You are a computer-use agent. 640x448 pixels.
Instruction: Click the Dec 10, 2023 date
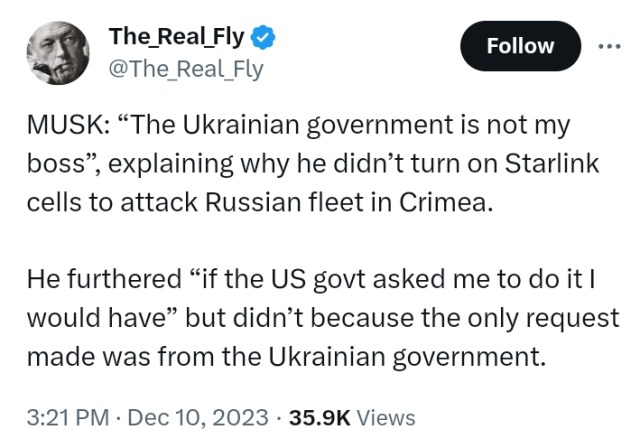click(x=198, y=418)
